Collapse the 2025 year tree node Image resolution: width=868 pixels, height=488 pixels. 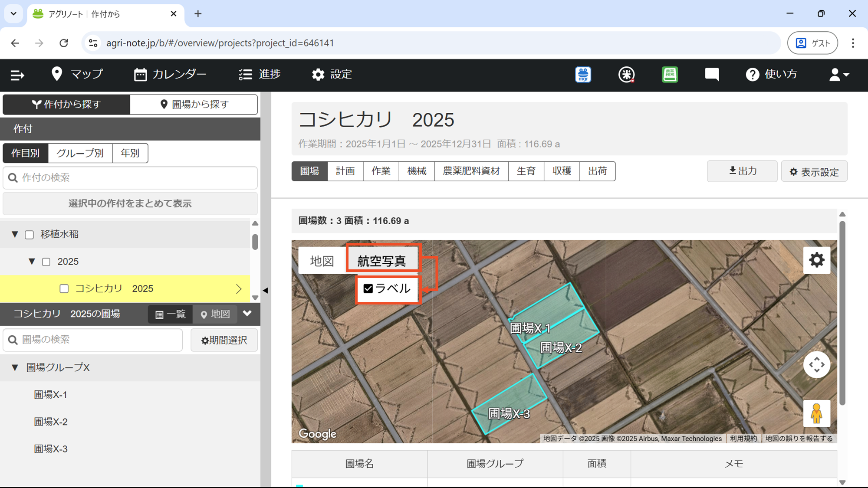(32, 262)
